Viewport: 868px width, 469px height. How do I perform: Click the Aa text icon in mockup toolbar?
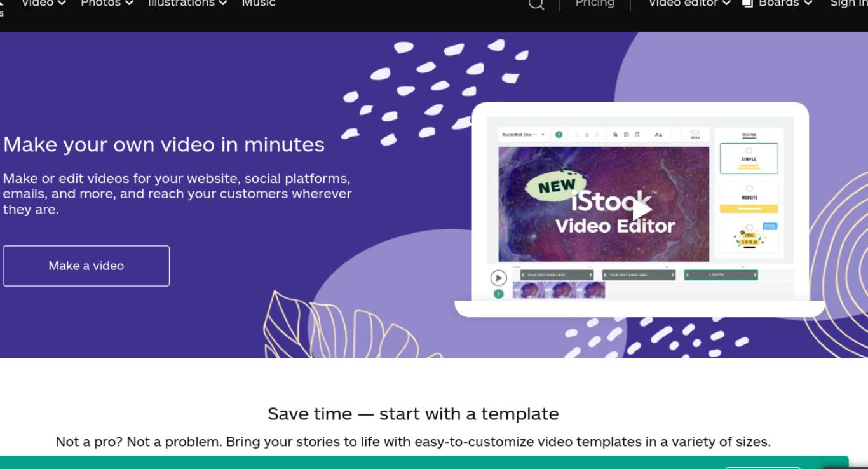pos(658,135)
